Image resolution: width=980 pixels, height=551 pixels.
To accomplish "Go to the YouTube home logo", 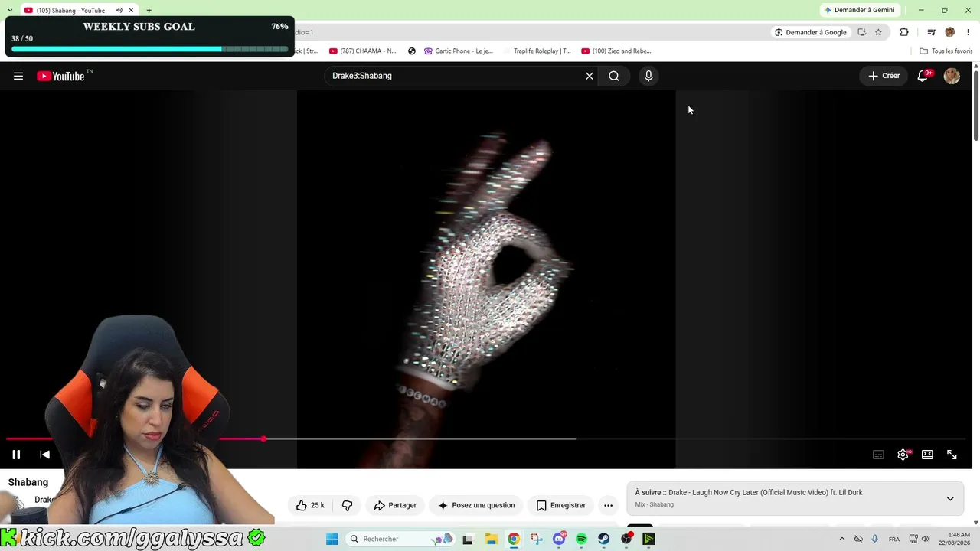I will point(60,76).
